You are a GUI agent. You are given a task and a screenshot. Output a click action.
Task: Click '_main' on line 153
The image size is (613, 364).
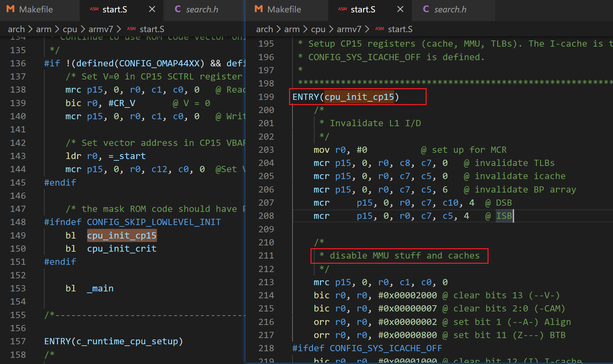click(100, 288)
